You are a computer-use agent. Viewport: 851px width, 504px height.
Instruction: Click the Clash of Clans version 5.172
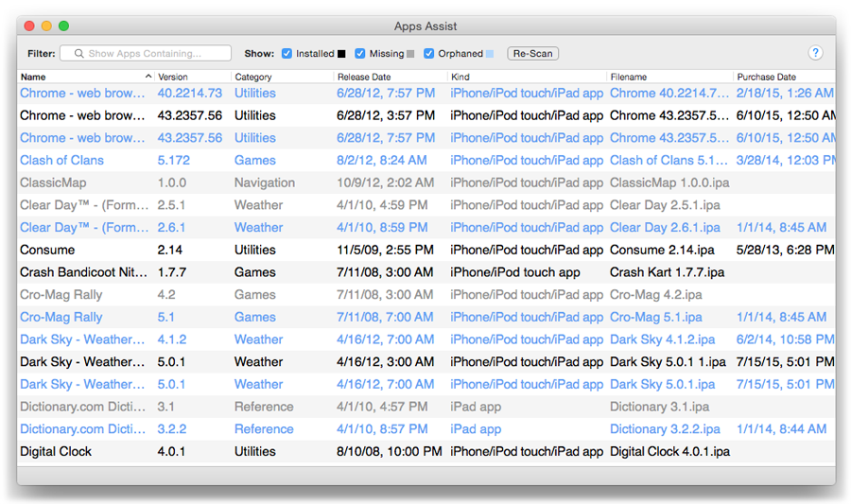pyautogui.click(x=174, y=161)
